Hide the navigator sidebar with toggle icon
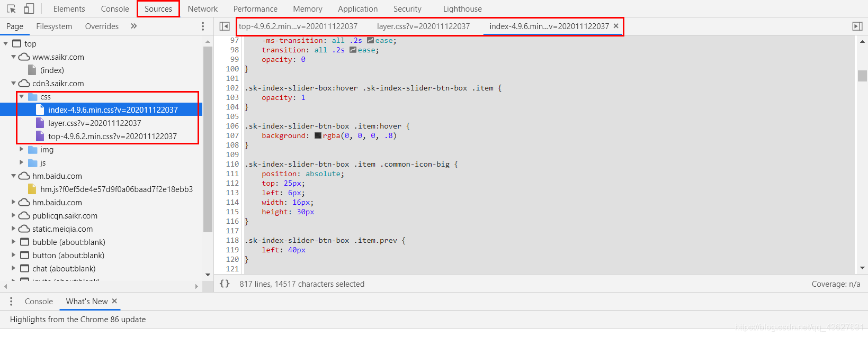This screenshot has width=868, height=337. (x=225, y=26)
